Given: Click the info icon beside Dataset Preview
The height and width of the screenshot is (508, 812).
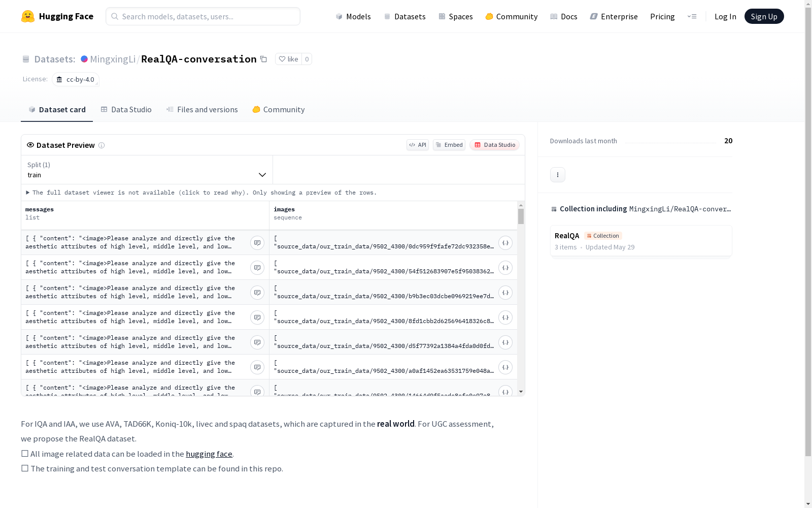Looking at the screenshot, I should click(101, 145).
